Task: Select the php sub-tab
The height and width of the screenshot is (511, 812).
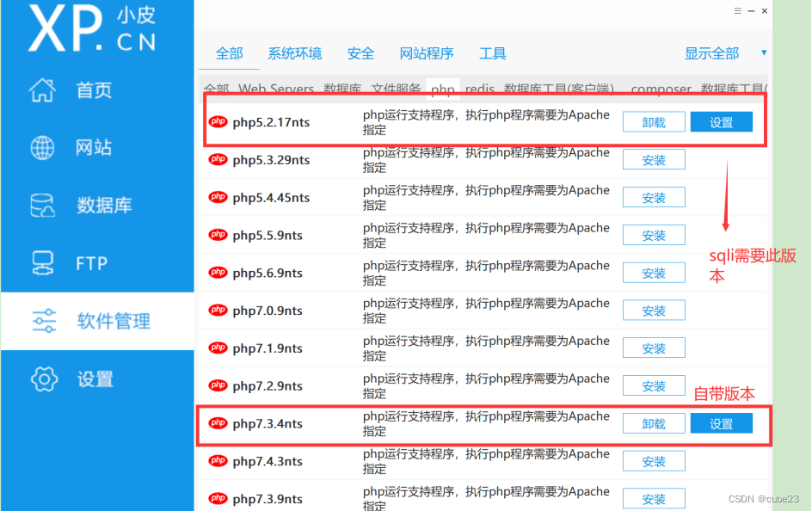Action: click(x=443, y=89)
